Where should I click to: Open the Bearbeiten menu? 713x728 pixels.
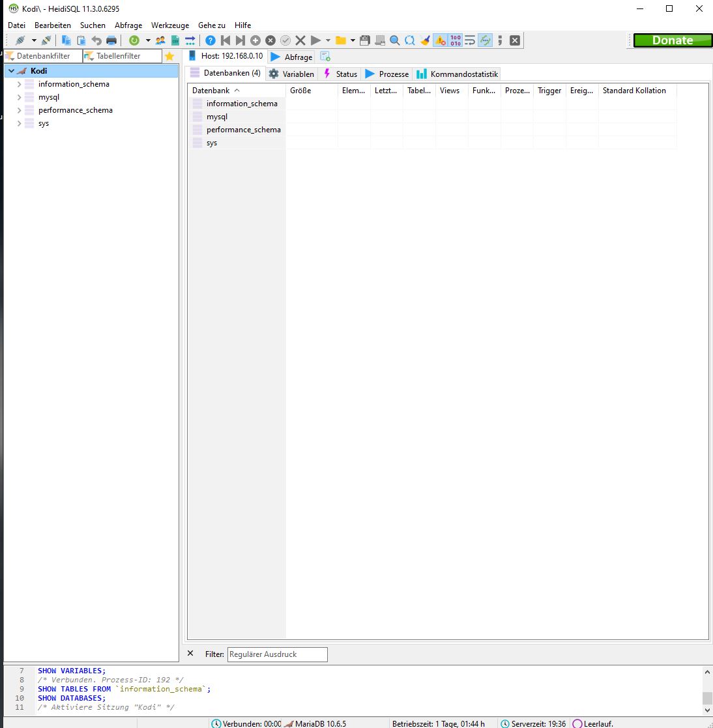[x=52, y=25]
